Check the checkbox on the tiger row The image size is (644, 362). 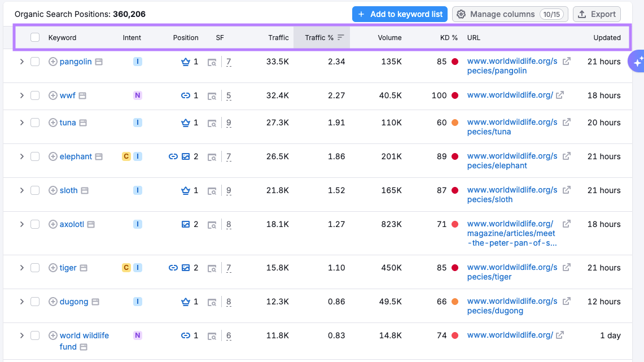pyautogui.click(x=34, y=268)
